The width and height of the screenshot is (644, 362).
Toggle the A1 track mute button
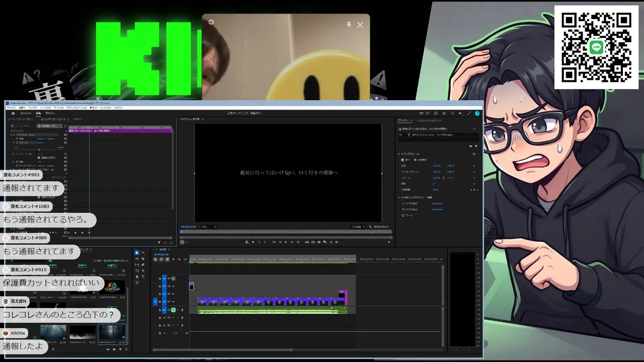point(173,310)
